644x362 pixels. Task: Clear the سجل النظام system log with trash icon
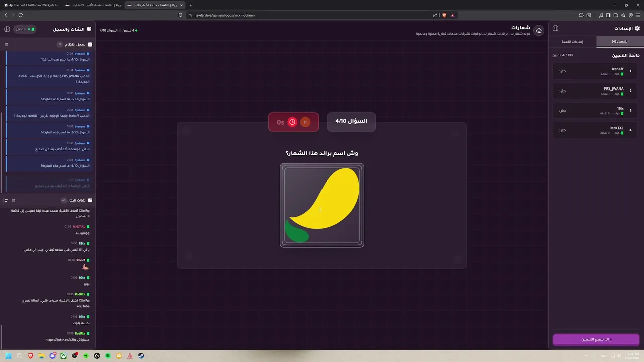[7, 44]
